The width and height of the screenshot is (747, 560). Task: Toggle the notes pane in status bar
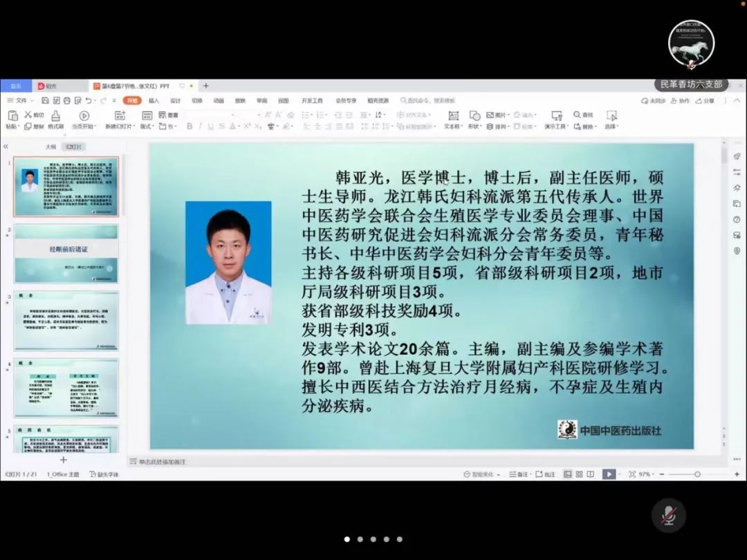pyautogui.click(x=518, y=474)
